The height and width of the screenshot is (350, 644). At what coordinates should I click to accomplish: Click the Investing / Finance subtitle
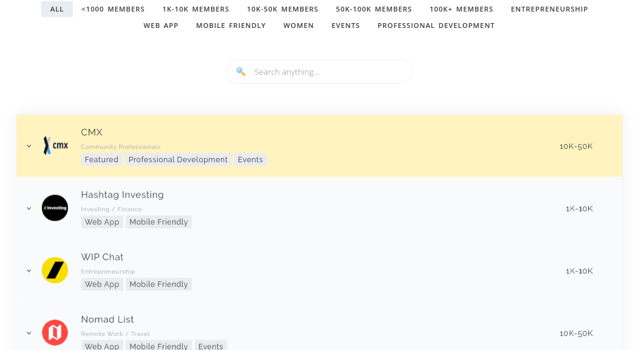(111, 210)
